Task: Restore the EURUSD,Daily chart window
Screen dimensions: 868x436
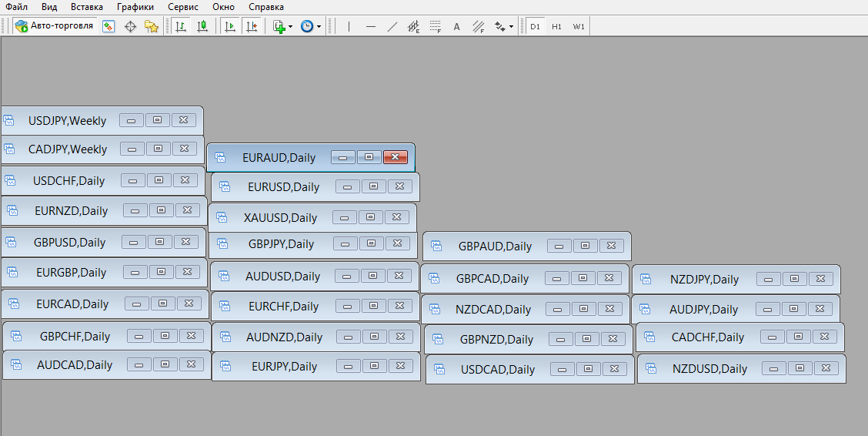Action: click(x=374, y=186)
